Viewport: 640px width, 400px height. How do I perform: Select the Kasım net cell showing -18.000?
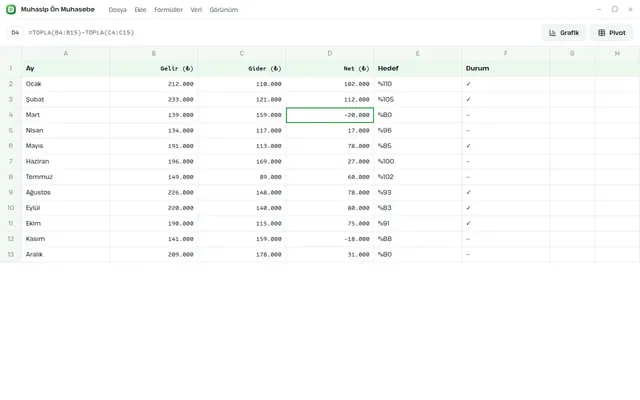330,239
